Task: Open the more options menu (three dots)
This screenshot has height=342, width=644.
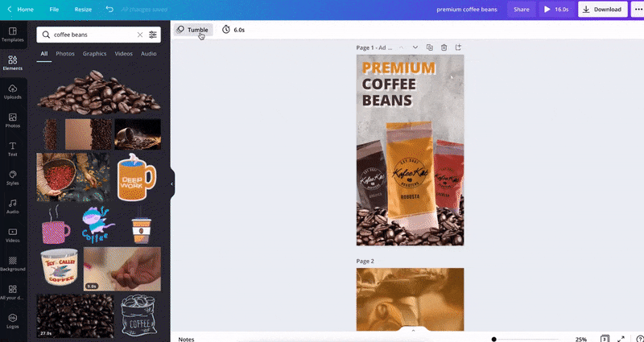Action: coord(637,10)
